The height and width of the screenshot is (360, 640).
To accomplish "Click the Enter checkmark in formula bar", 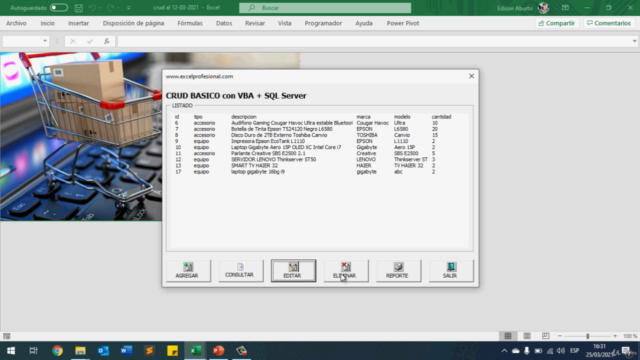I will 90,41.
